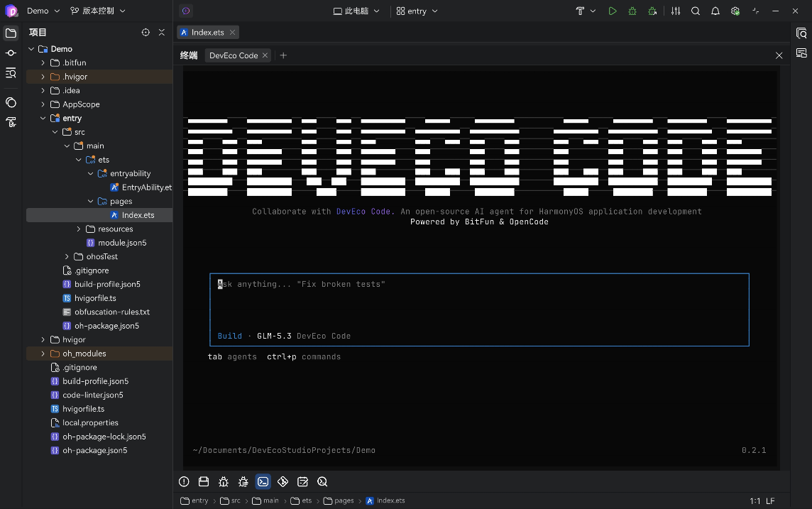Screen dimensions: 812x509
Task: Open the commit icon in left sidebar
Action: tap(11, 53)
